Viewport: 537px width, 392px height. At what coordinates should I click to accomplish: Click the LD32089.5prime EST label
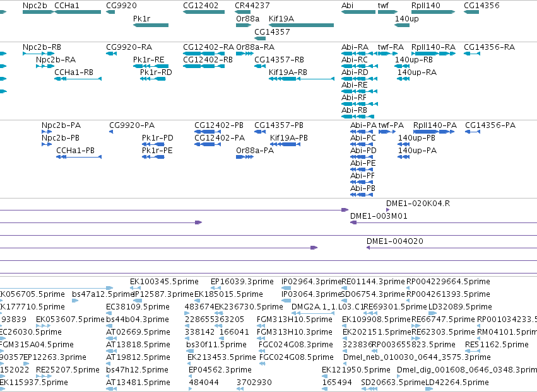(460, 307)
